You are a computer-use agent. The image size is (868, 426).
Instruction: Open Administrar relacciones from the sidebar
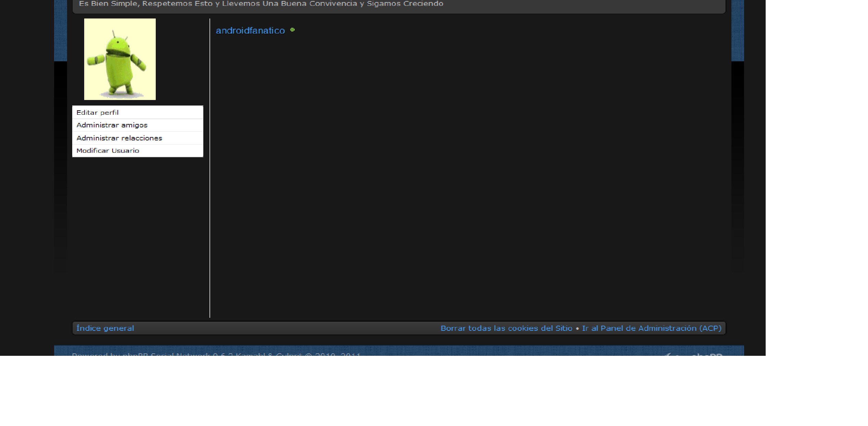point(119,138)
